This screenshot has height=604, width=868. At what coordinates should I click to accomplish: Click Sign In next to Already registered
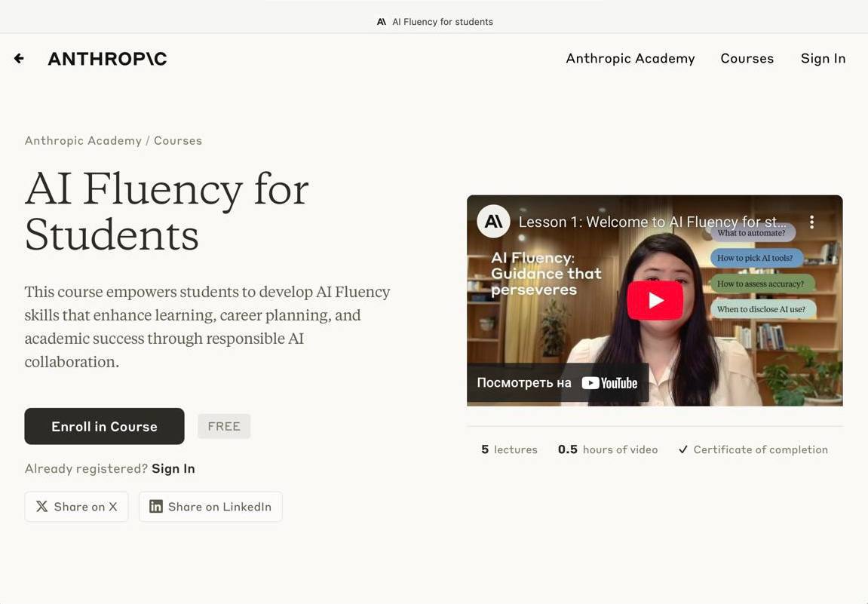tap(173, 468)
